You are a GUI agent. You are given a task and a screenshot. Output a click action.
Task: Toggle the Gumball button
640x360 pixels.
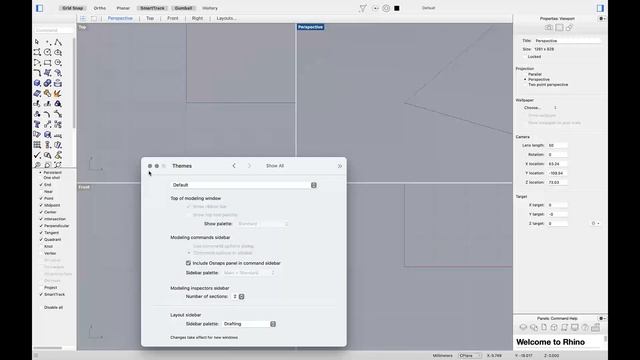tap(183, 8)
